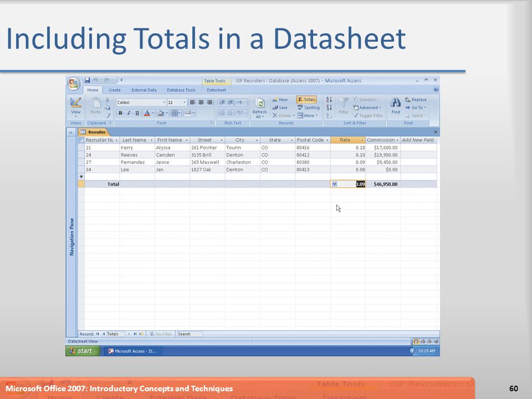Align text right in Font group

pyautogui.click(x=209, y=102)
